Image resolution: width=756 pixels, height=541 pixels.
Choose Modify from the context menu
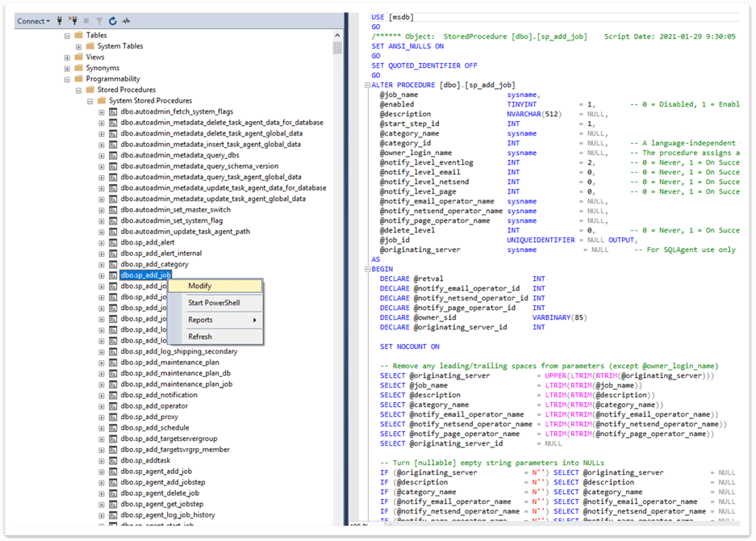200,286
